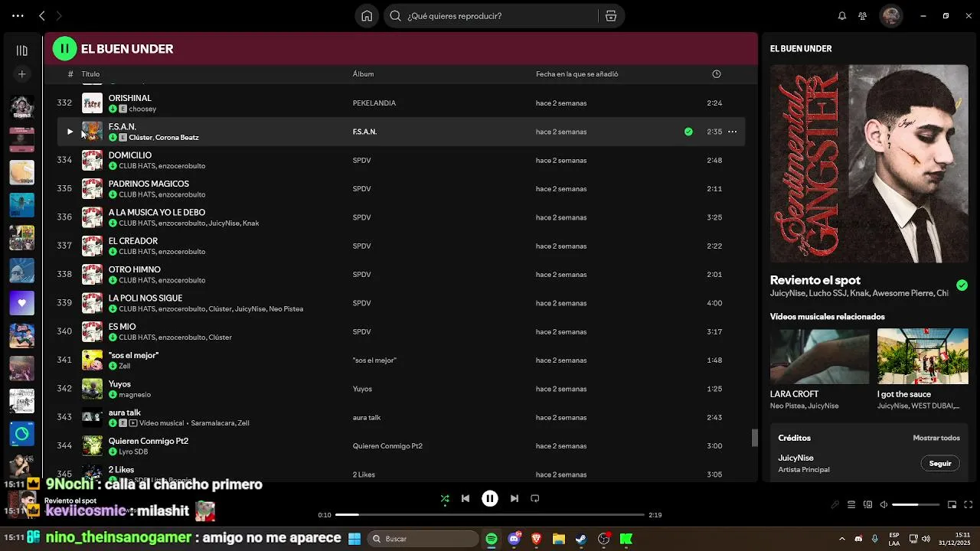980x551 pixels.
Task: Create new playlist with plus button
Action: [22, 74]
